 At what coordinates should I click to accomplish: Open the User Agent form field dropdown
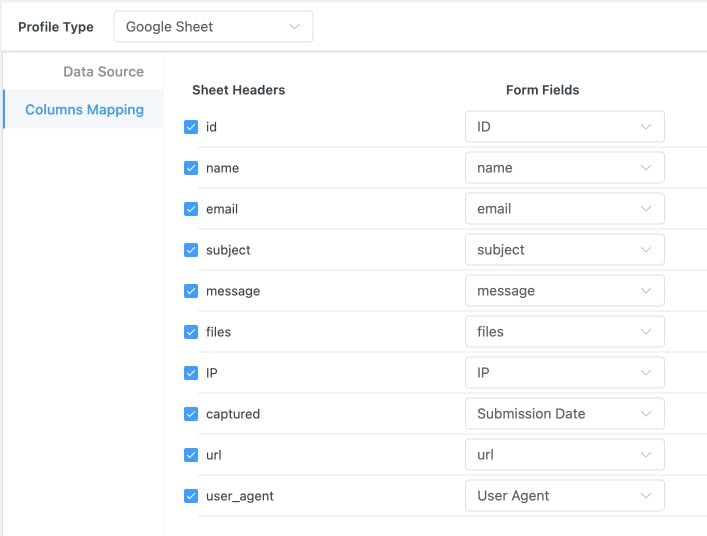point(565,496)
